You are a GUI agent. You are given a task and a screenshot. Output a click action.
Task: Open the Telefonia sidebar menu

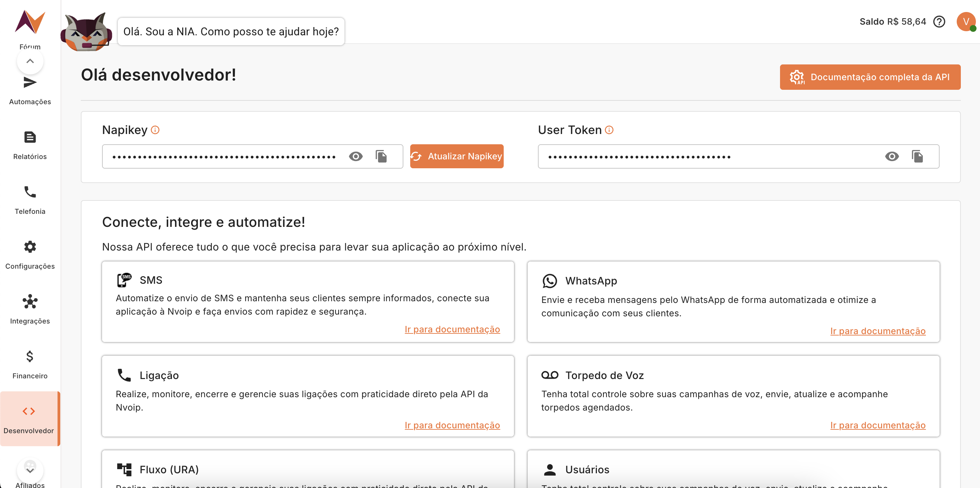point(30,200)
